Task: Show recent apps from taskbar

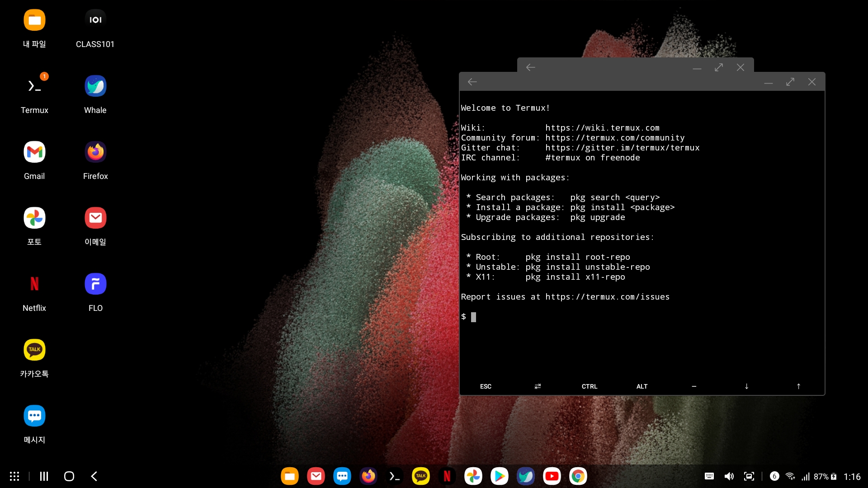Action: pyautogui.click(x=44, y=476)
